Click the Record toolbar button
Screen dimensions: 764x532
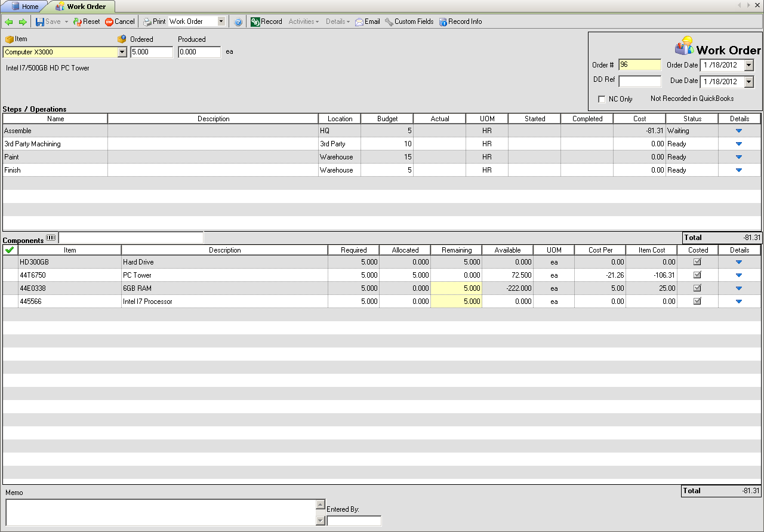tap(266, 21)
